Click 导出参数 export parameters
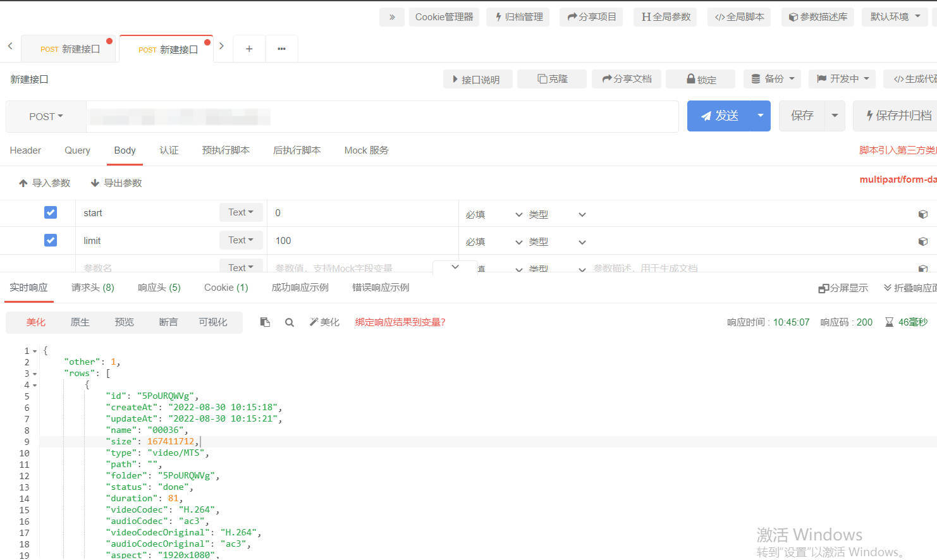The width and height of the screenshot is (937, 560). 116,183
